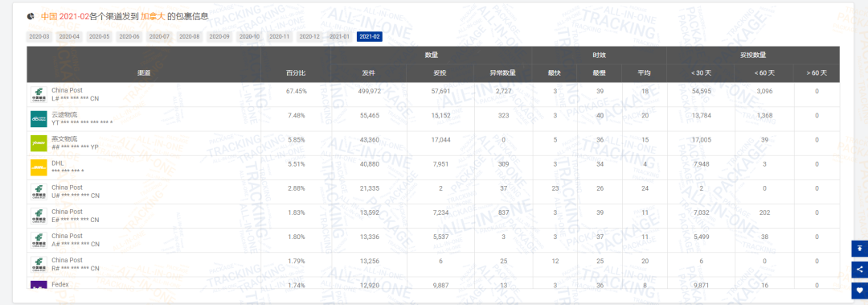The height and width of the screenshot is (305, 868).
Task: Click China Post logo in E# row
Action: coord(39,216)
